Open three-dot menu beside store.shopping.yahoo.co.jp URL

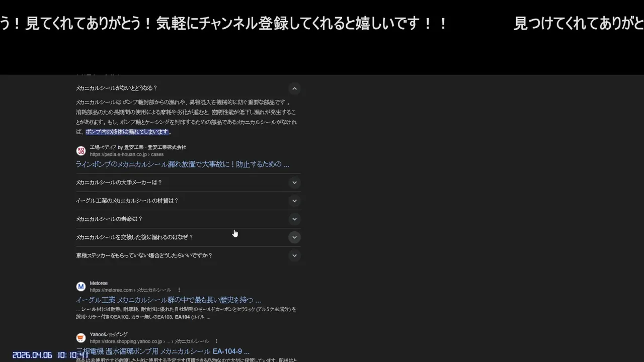(216, 341)
